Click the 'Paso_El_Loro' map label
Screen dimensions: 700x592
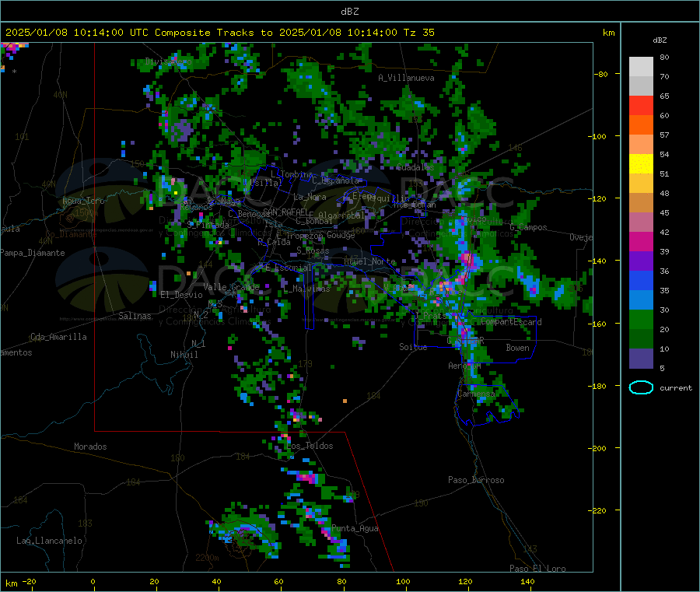537,569
